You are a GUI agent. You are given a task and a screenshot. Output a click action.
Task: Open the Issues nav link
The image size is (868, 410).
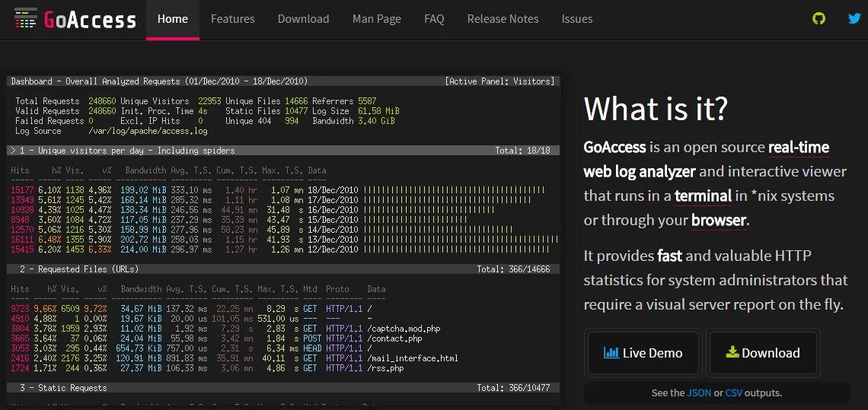click(x=577, y=19)
